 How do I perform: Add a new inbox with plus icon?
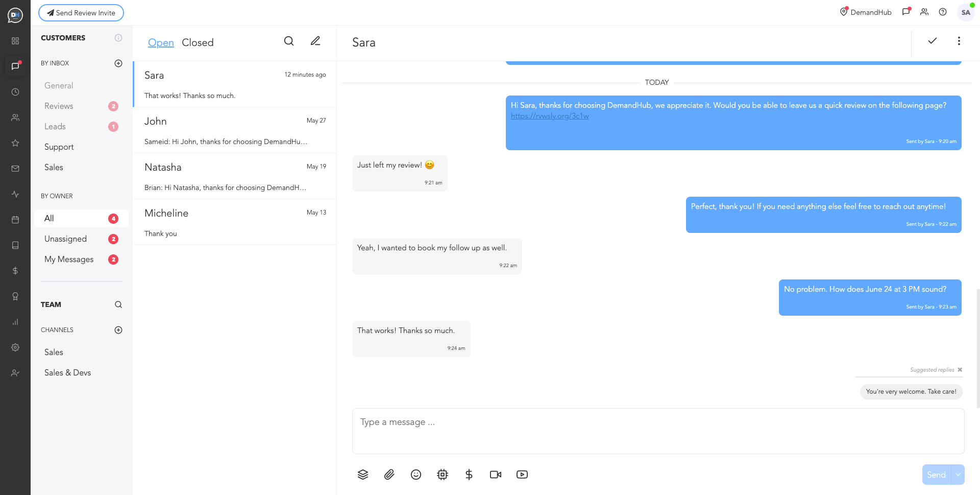118,63
